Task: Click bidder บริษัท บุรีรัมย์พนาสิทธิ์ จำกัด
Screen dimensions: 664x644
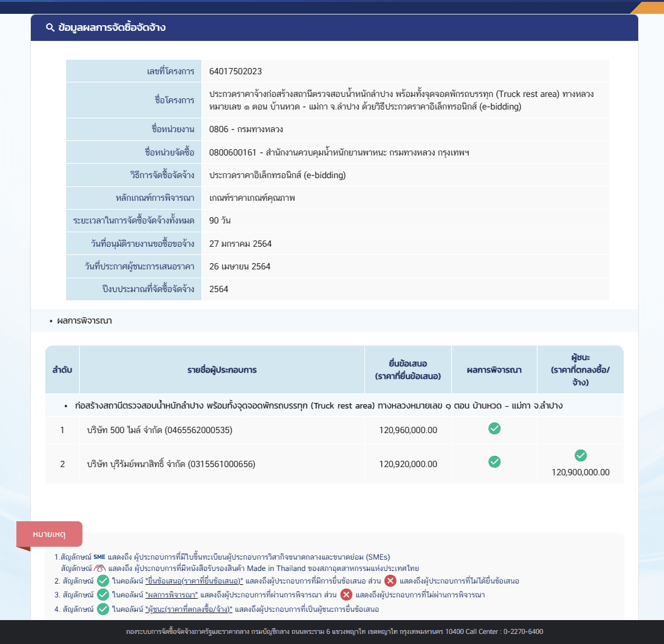Action: (x=171, y=464)
